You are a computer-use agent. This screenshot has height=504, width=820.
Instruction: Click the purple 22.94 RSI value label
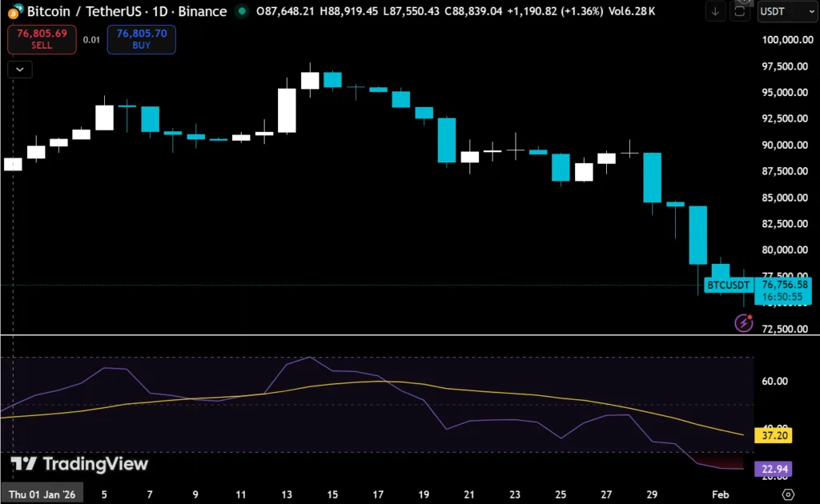774,469
